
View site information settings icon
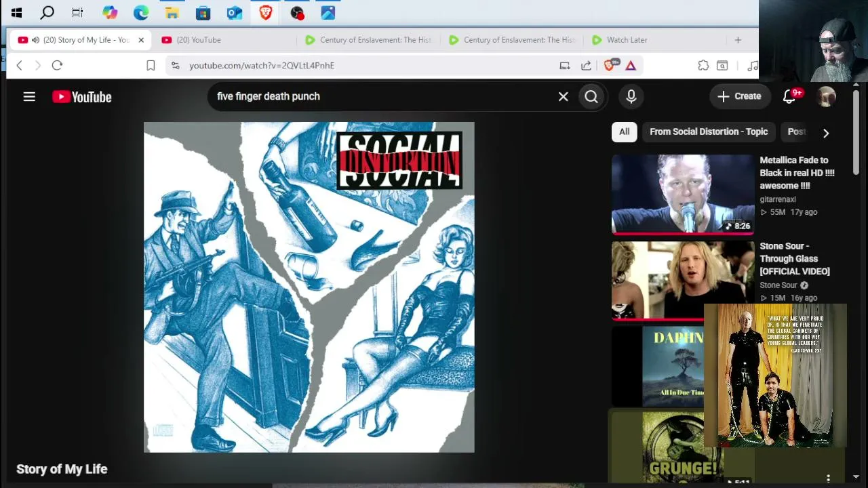175,65
